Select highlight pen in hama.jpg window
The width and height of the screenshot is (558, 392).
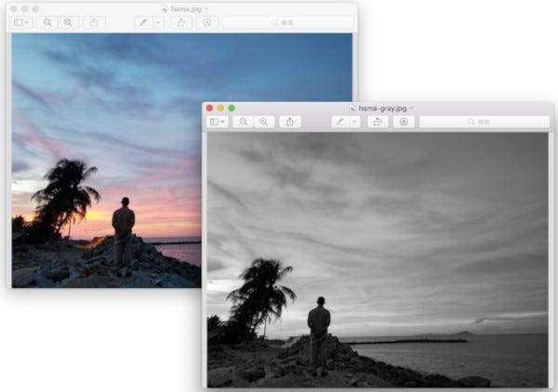pos(144,21)
